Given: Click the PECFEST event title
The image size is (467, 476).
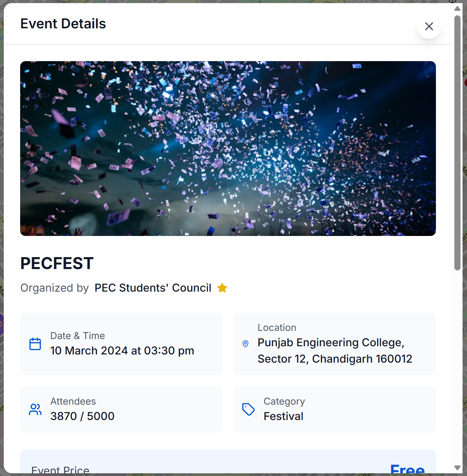Looking at the screenshot, I should [57, 263].
